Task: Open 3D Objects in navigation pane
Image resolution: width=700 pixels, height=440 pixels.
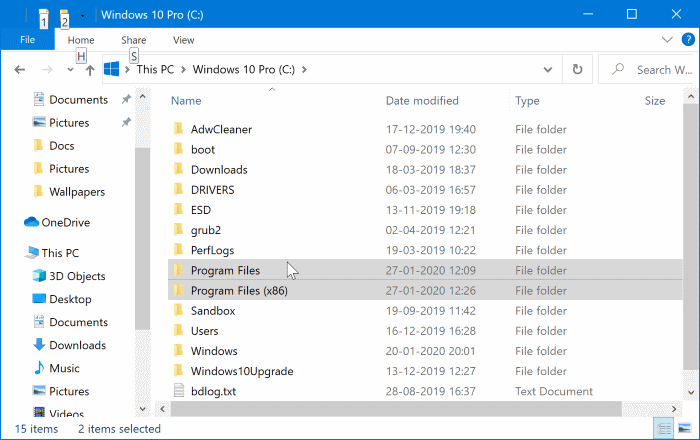Action: point(77,276)
